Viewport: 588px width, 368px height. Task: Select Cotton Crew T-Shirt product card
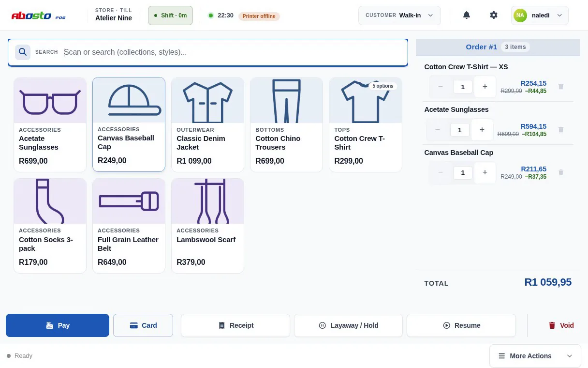366,125
